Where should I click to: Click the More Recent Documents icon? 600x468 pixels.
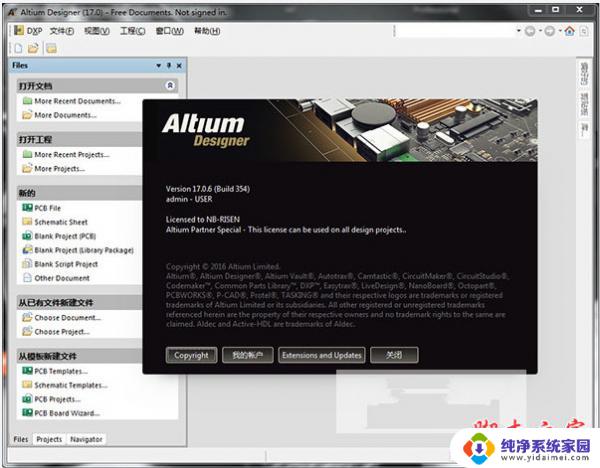click(27, 101)
